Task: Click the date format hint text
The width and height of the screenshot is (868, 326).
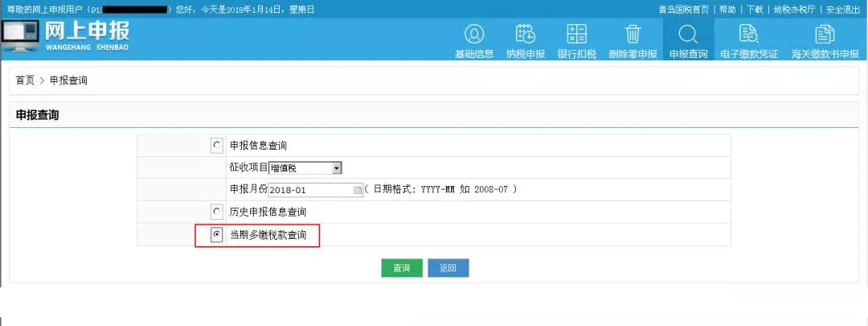Action: (x=441, y=190)
